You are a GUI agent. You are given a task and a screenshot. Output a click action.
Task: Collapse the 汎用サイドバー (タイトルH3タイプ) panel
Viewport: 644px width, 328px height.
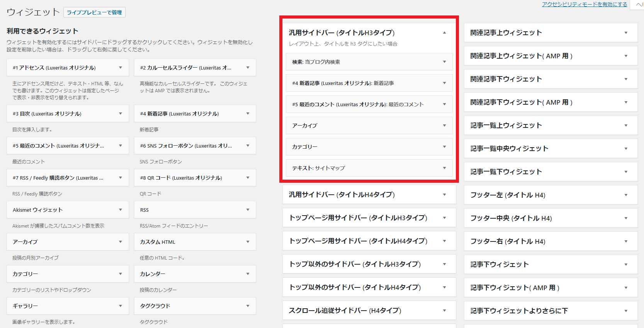pos(444,33)
